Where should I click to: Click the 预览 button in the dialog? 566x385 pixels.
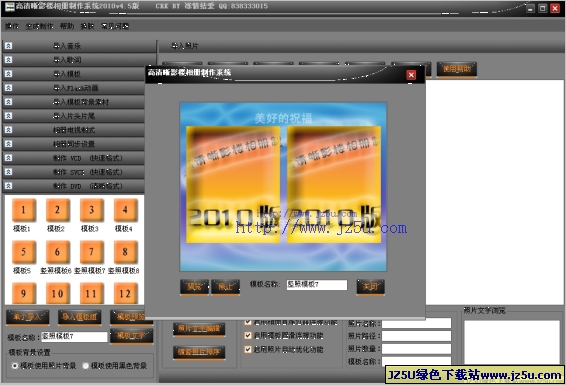(x=194, y=287)
